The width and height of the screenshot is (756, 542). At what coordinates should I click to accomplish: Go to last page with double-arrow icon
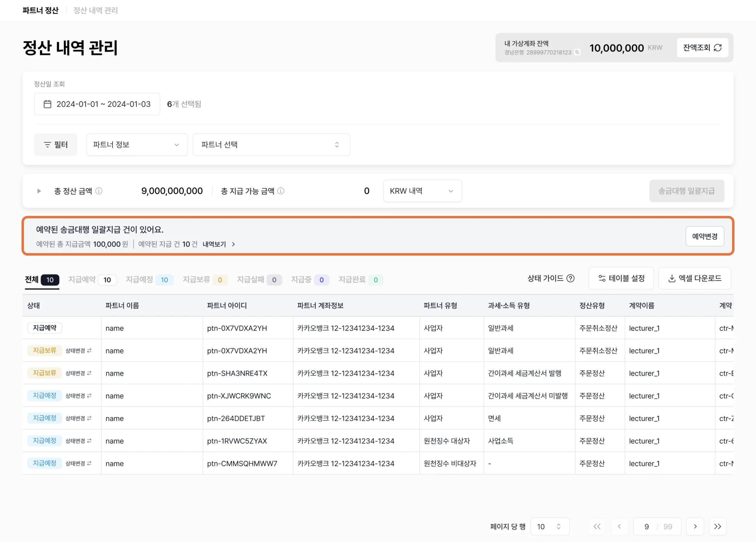coord(717,526)
